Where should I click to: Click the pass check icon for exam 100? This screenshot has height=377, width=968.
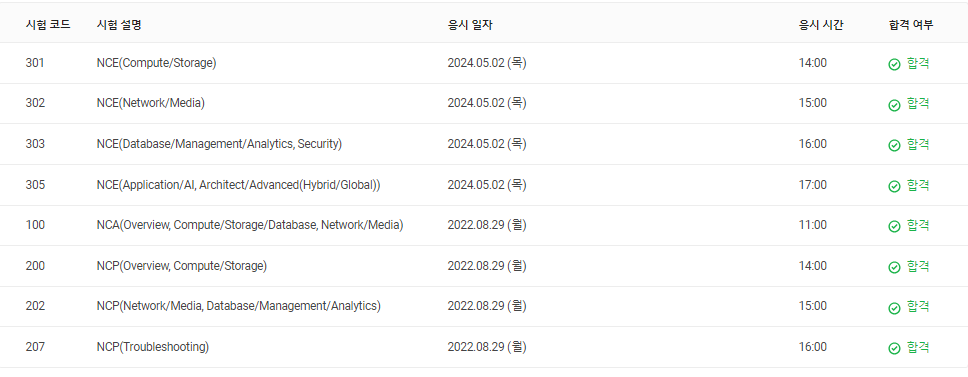[x=894, y=226]
